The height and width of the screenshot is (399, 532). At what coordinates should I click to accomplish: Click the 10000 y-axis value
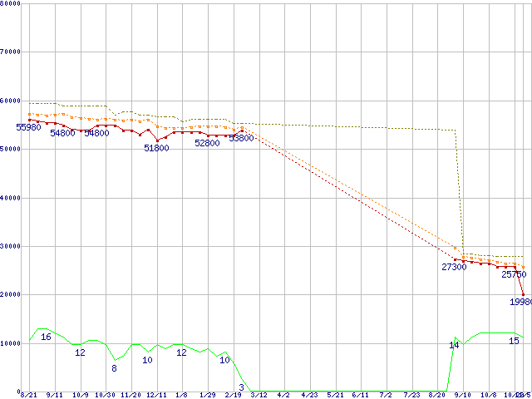coord(11,343)
